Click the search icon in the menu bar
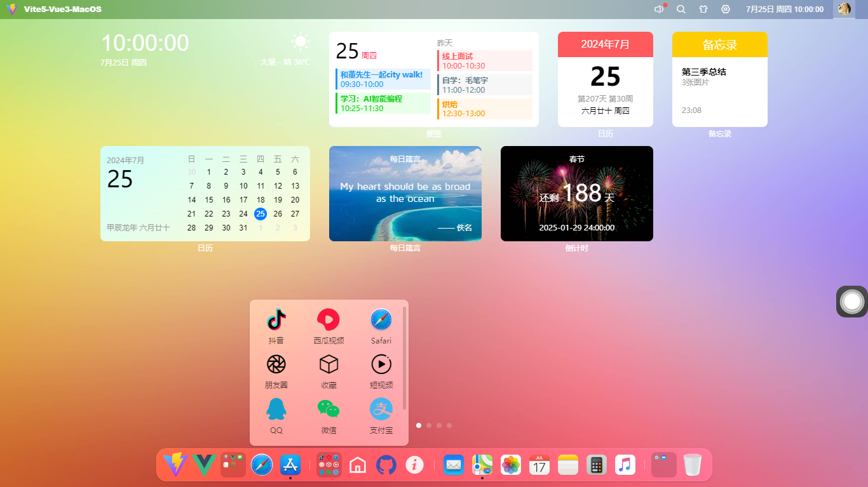This screenshot has height=487, width=868. click(x=681, y=9)
